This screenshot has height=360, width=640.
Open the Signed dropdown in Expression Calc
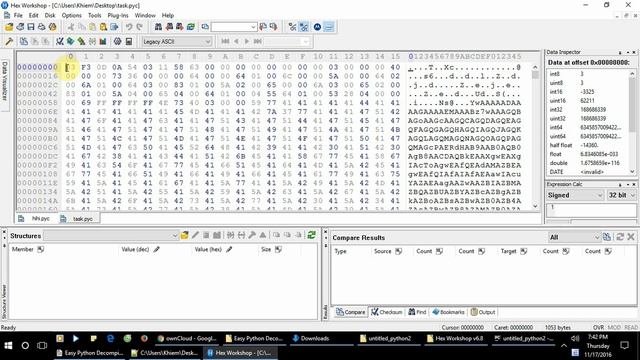point(575,195)
